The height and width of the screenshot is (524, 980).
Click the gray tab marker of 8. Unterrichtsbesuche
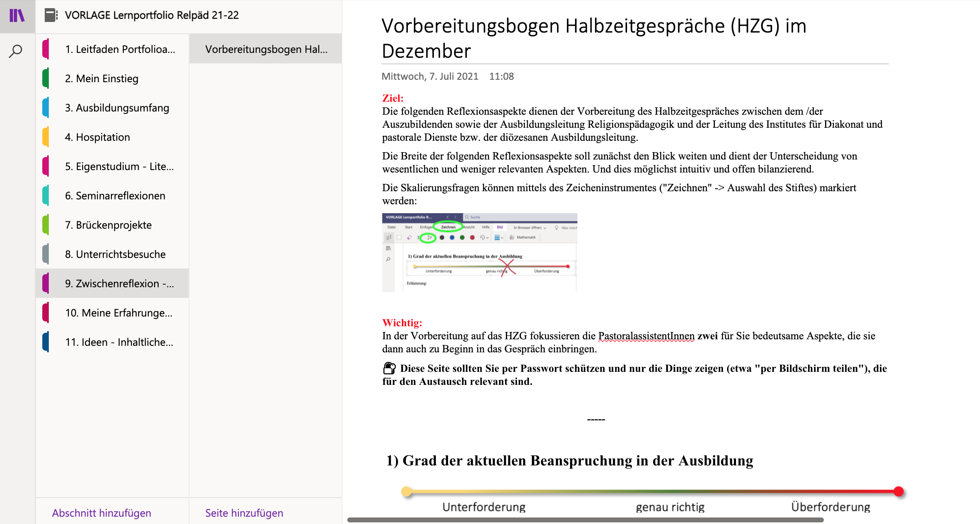[x=46, y=254]
